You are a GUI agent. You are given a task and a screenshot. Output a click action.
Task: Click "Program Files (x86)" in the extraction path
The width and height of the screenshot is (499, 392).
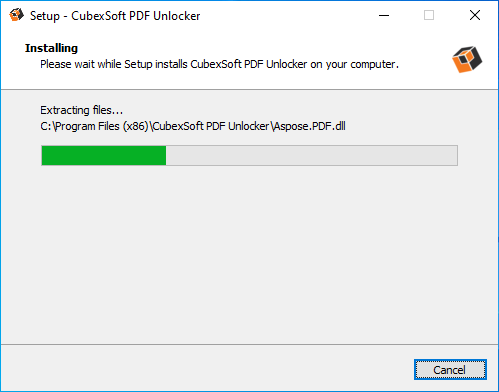click(102, 126)
